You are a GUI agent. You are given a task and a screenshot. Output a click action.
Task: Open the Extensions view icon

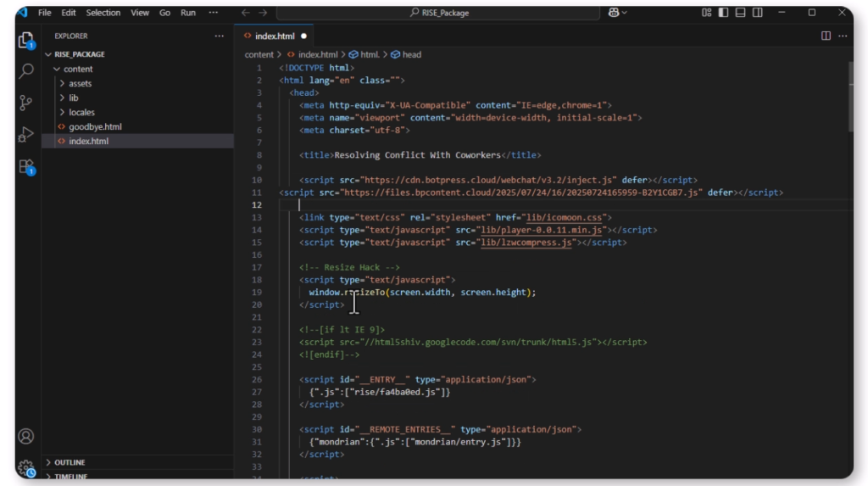pos(26,166)
